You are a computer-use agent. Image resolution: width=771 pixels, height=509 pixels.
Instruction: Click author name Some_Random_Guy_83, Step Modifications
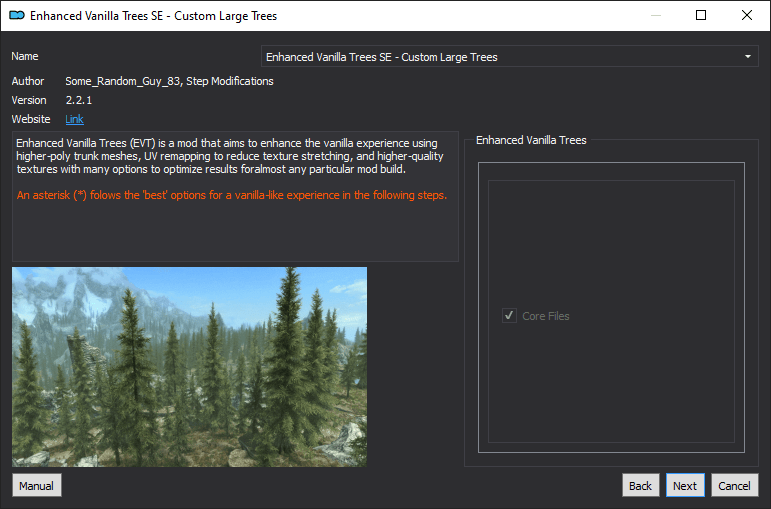point(169,81)
